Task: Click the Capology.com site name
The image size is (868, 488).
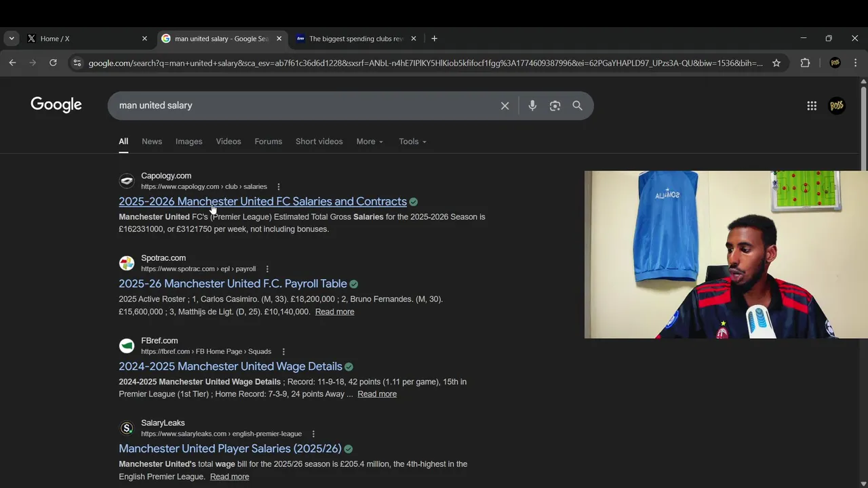Action: (166, 176)
